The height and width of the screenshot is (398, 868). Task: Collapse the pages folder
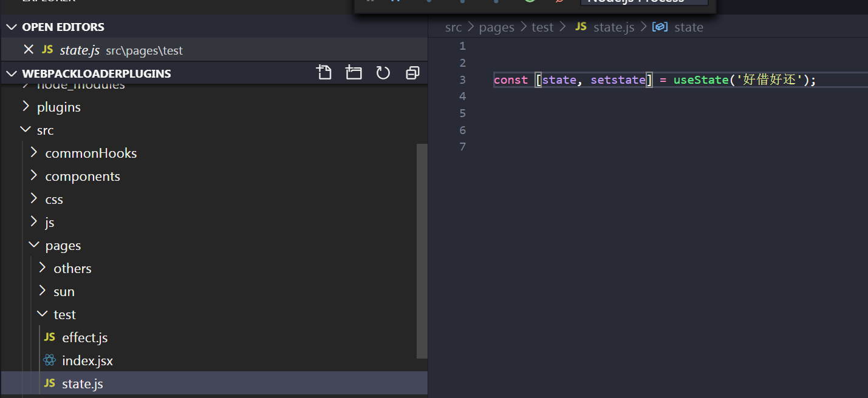coord(214,246)
